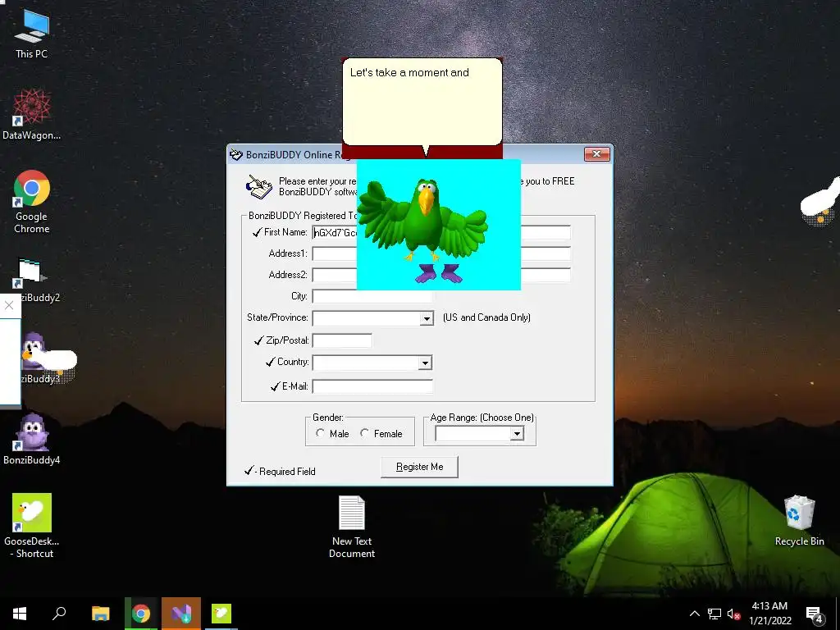
Task: Click the goose at the right screen edge
Action: pyautogui.click(x=820, y=203)
